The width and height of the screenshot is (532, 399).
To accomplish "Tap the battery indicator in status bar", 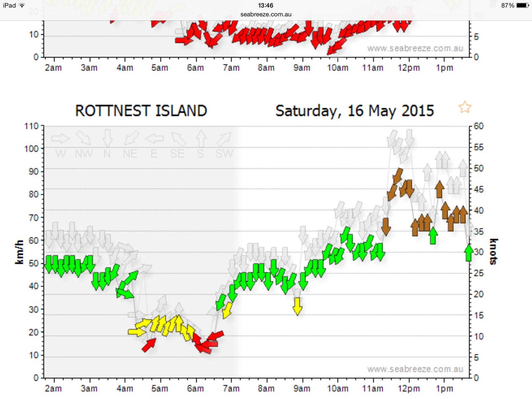I will click(522, 5).
